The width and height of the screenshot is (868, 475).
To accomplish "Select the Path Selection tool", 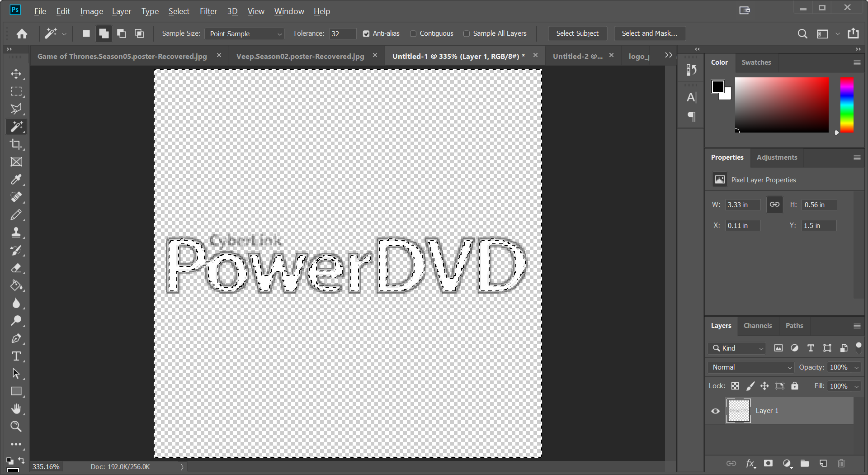I will [x=16, y=374].
